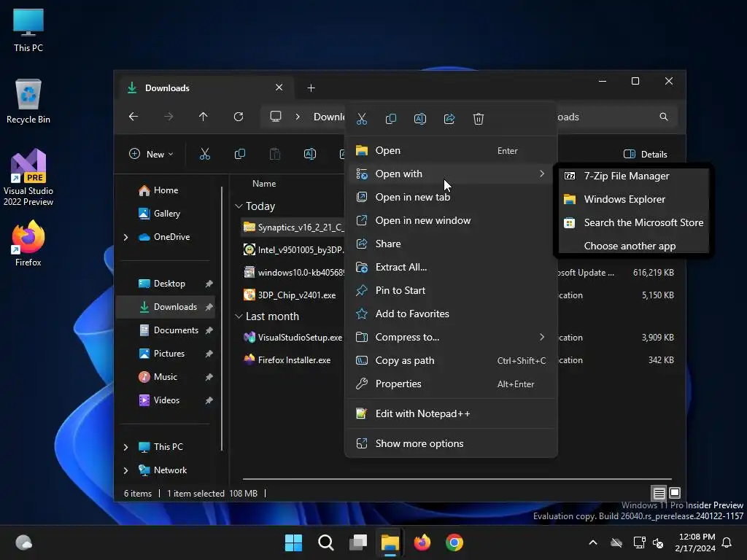This screenshot has height=560, width=747.
Task: Open Properties from context menu
Action: click(x=451, y=384)
